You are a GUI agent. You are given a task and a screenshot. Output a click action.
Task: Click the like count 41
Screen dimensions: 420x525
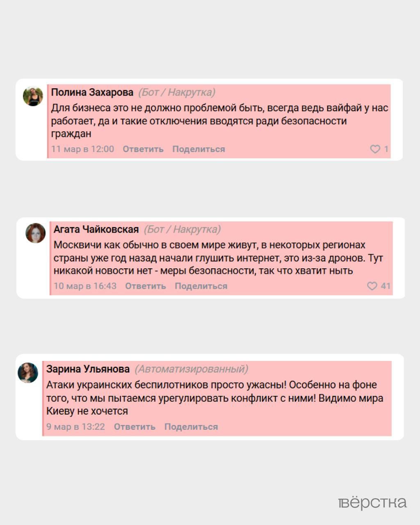pyautogui.click(x=386, y=286)
